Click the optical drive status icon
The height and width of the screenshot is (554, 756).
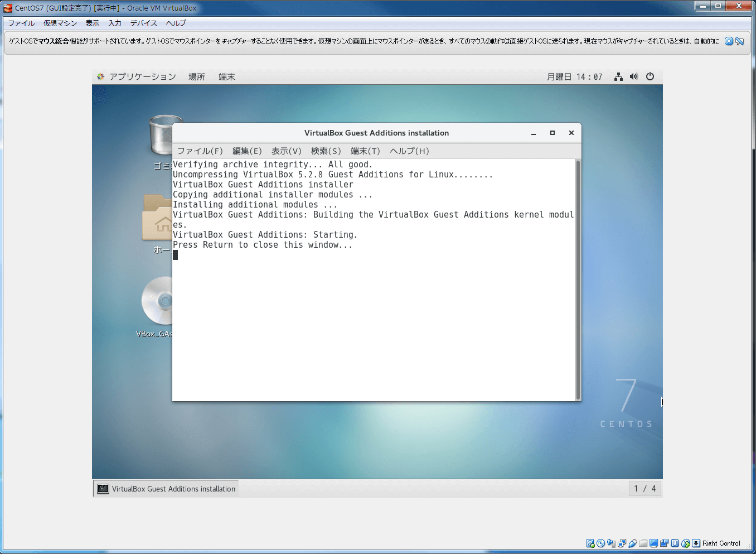pyautogui.click(x=600, y=543)
